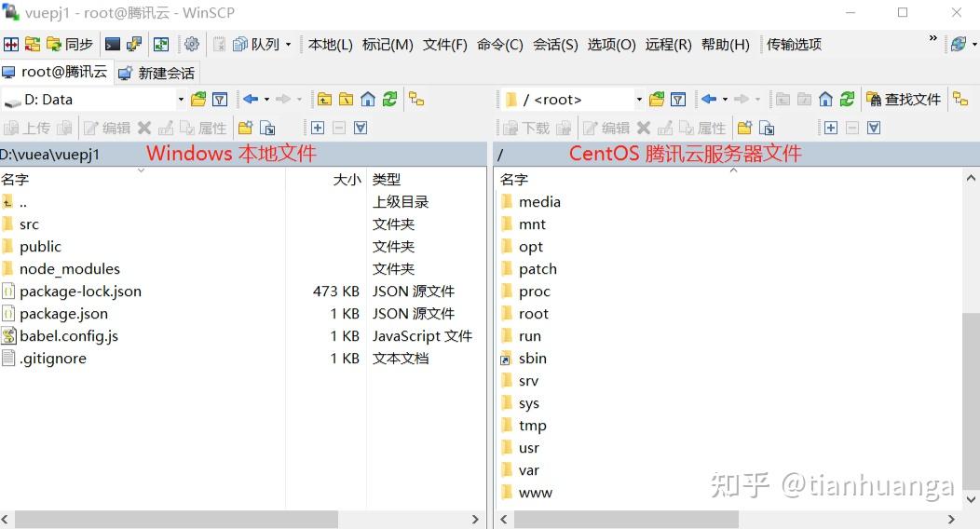The width and height of the screenshot is (980, 529).
Task: Click the remote panel vertical scrollbar thumb
Action: (x=971, y=400)
